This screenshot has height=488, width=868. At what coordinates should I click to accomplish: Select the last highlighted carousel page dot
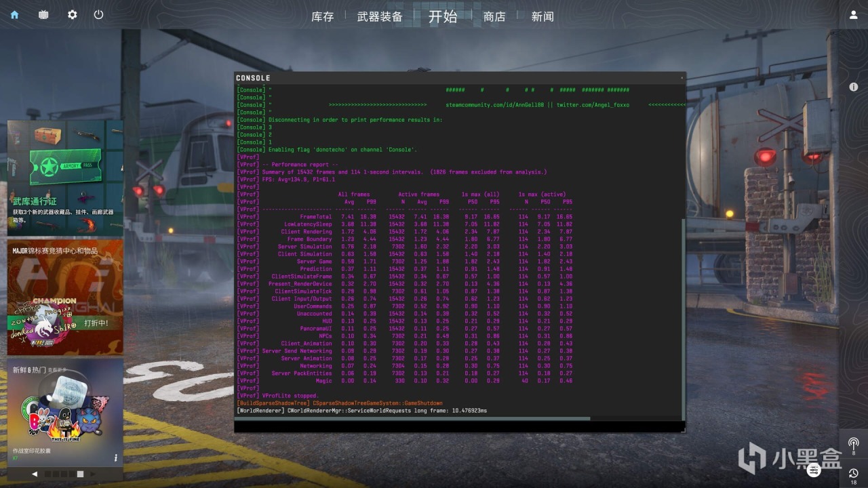point(80,474)
